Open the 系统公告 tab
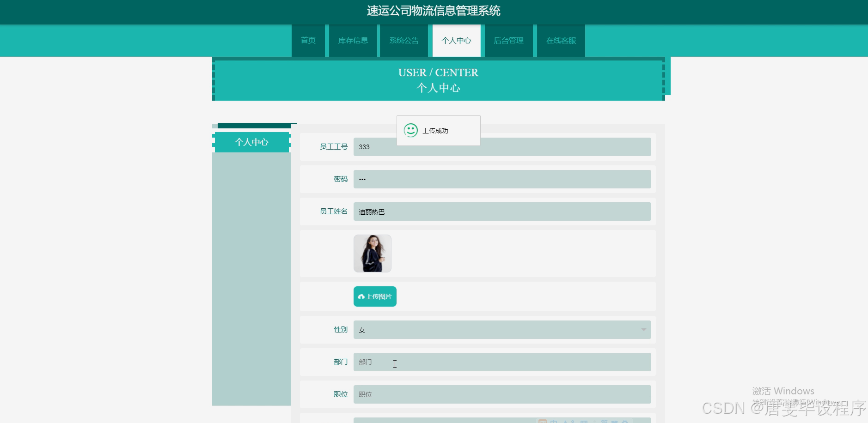The image size is (868, 423). point(404,41)
